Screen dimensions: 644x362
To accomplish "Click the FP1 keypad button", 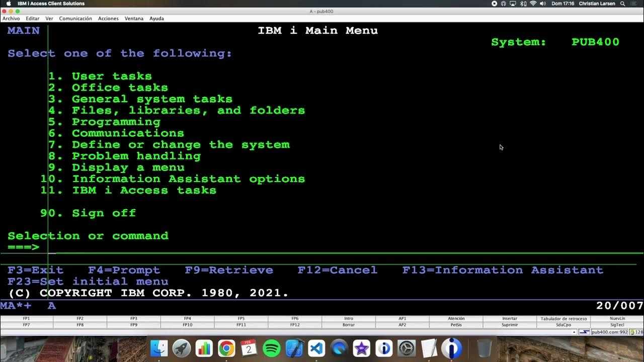I will click(27, 319).
